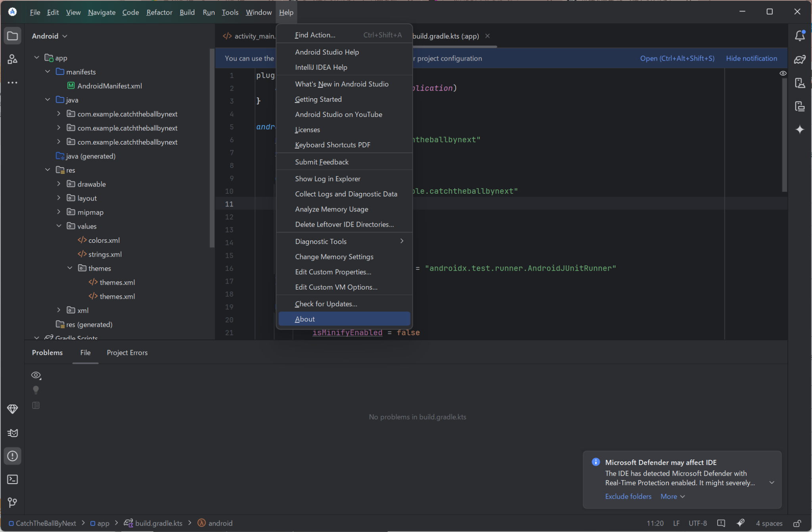812x532 pixels.
Task: Collapse the values folder in project tree
Action: point(59,226)
